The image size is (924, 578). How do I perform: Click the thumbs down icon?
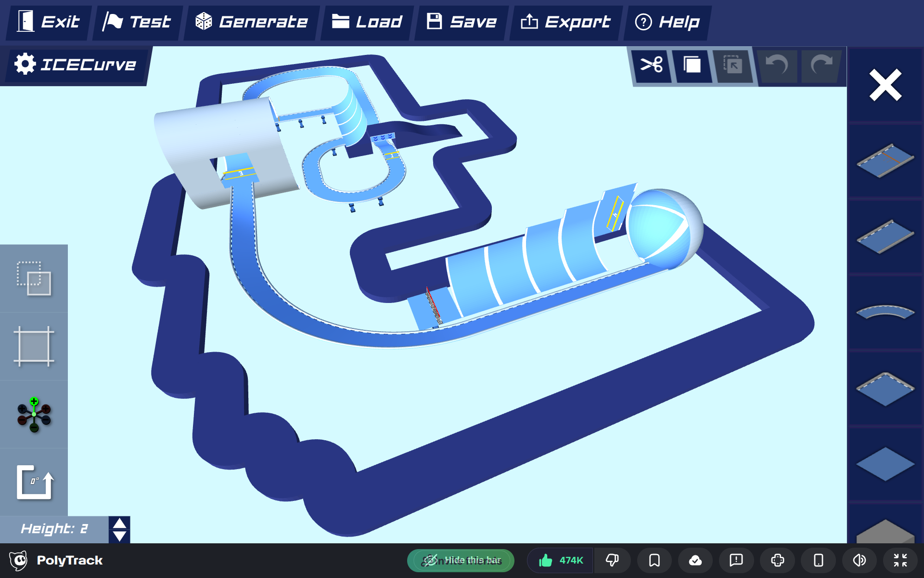tap(612, 561)
